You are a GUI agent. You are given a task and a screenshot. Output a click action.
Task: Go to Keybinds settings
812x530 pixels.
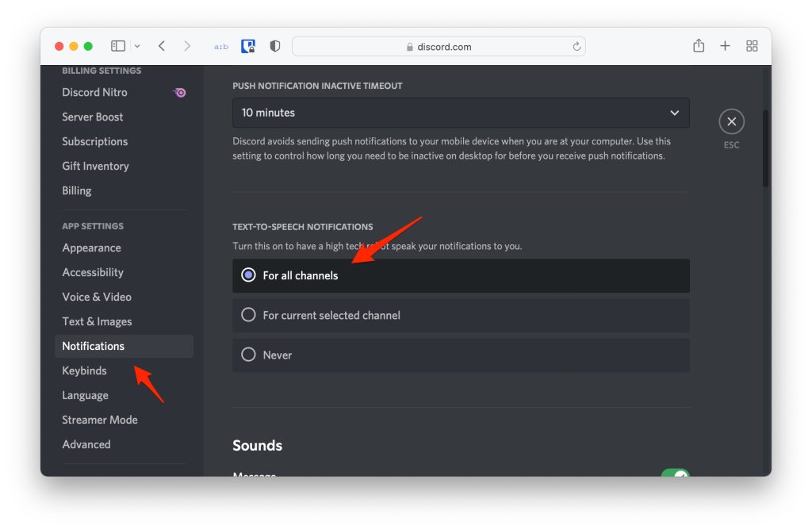tap(84, 371)
